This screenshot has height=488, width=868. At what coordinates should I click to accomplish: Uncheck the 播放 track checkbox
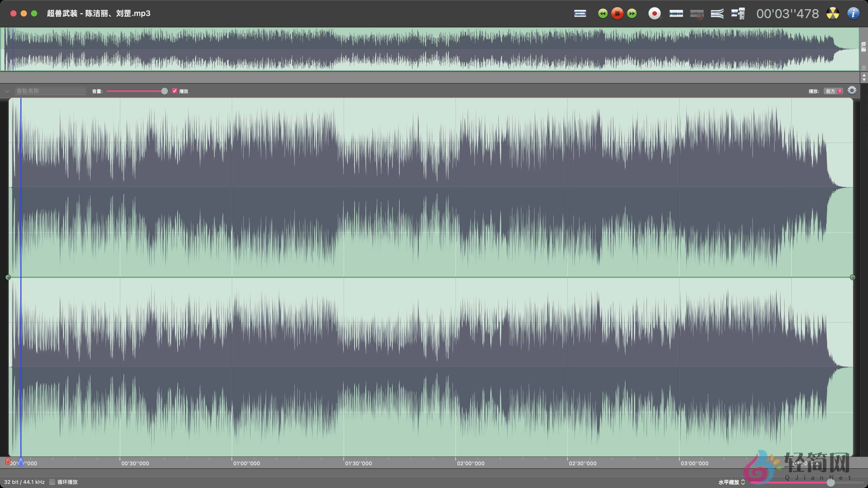click(175, 91)
